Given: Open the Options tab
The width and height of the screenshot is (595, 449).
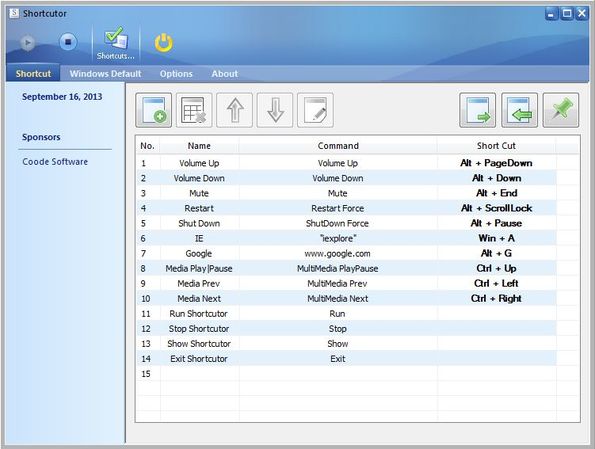Looking at the screenshot, I should (176, 74).
